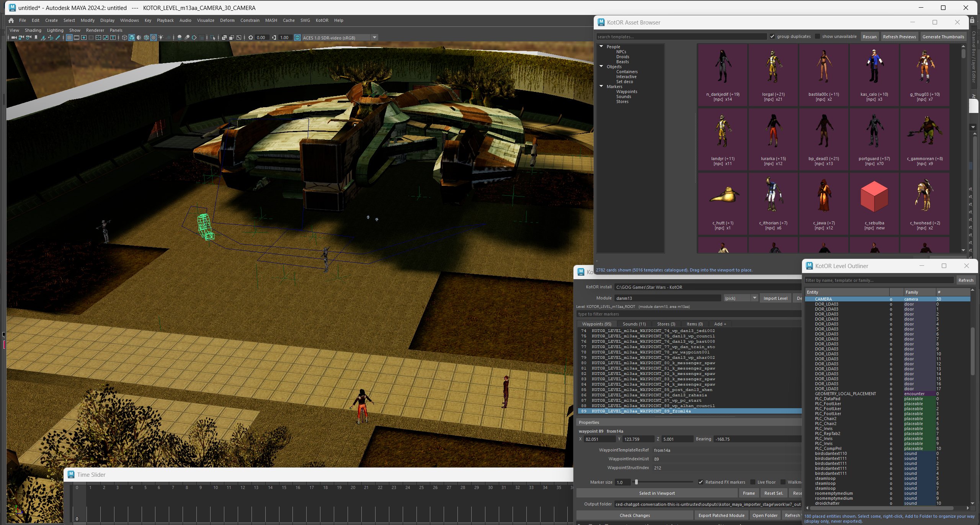Click the Generate Thumbnails button
The image size is (980, 525).
[943, 37]
